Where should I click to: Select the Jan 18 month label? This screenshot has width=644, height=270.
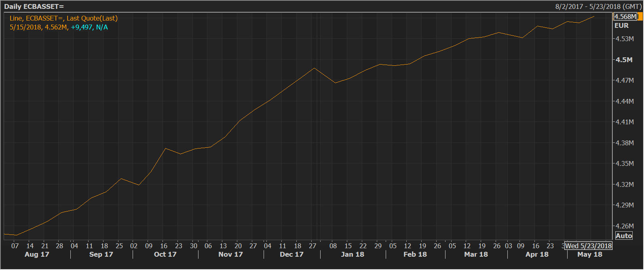(353, 254)
